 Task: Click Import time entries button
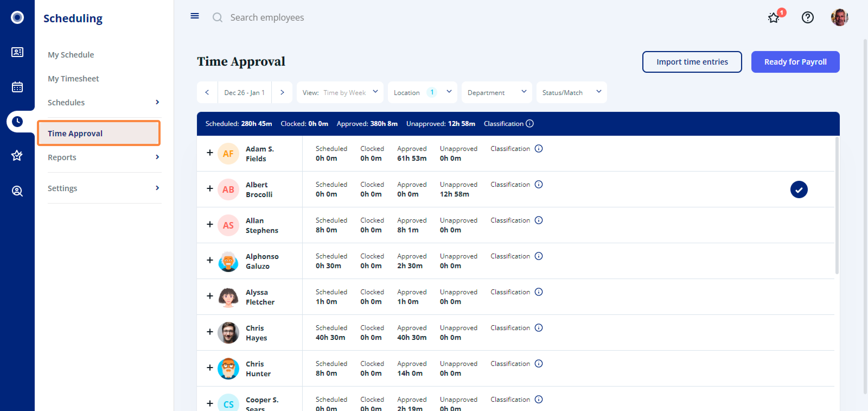point(692,62)
